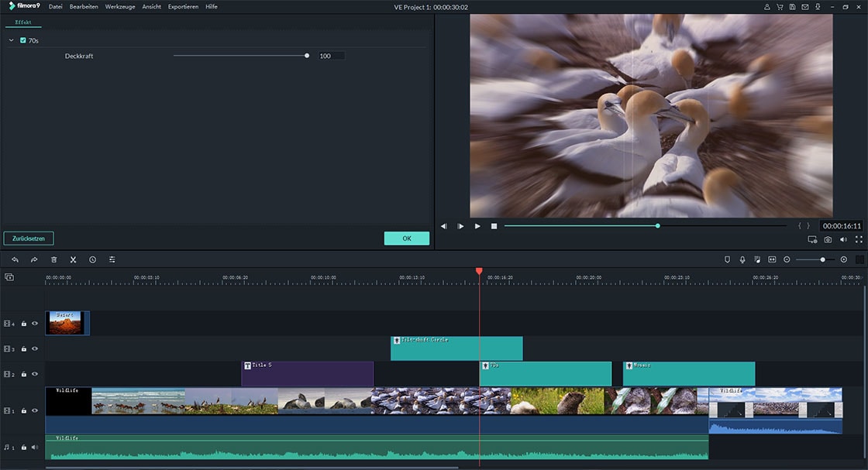The width and height of the screenshot is (868, 470).
Task: Zoom timeline to fit with the fit icon
Action: (x=772, y=259)
